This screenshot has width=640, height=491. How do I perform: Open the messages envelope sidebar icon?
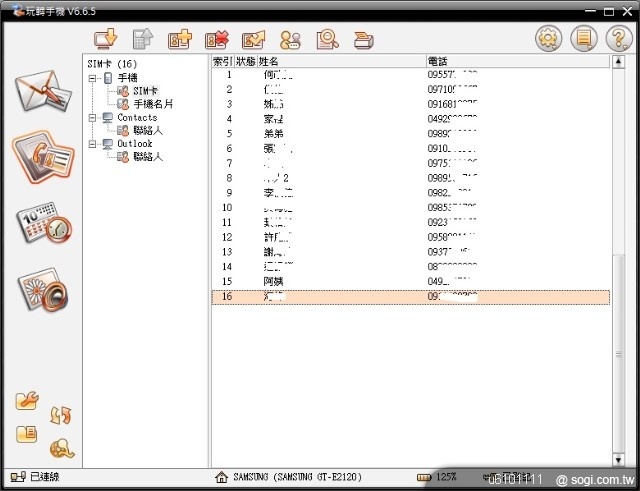coord(43,91)
